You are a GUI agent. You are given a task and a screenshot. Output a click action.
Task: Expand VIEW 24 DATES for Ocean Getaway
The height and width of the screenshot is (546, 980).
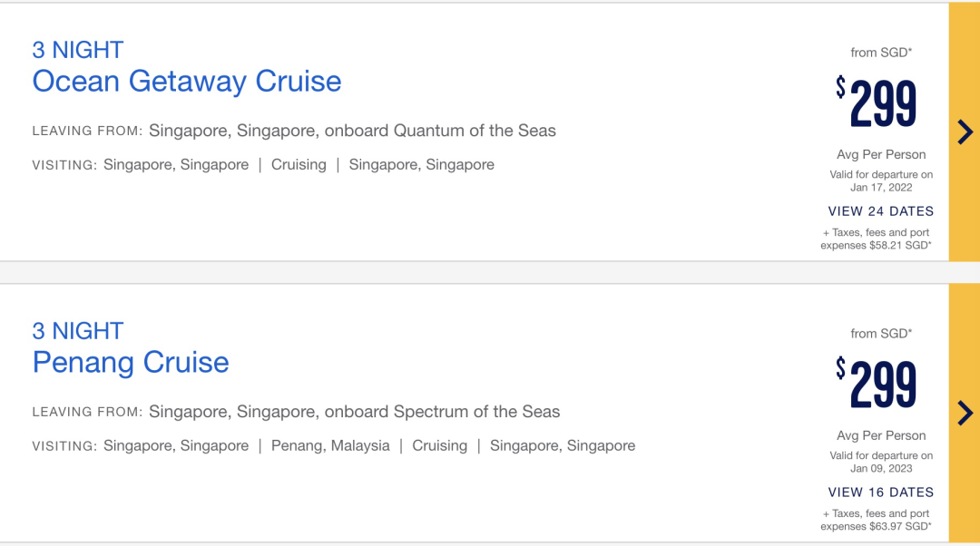pos(880,211)
